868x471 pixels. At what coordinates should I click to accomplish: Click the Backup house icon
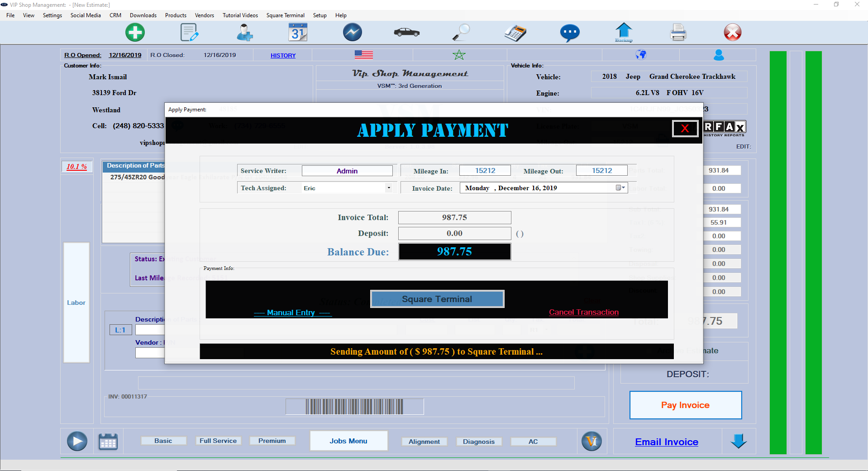(624, 33)
